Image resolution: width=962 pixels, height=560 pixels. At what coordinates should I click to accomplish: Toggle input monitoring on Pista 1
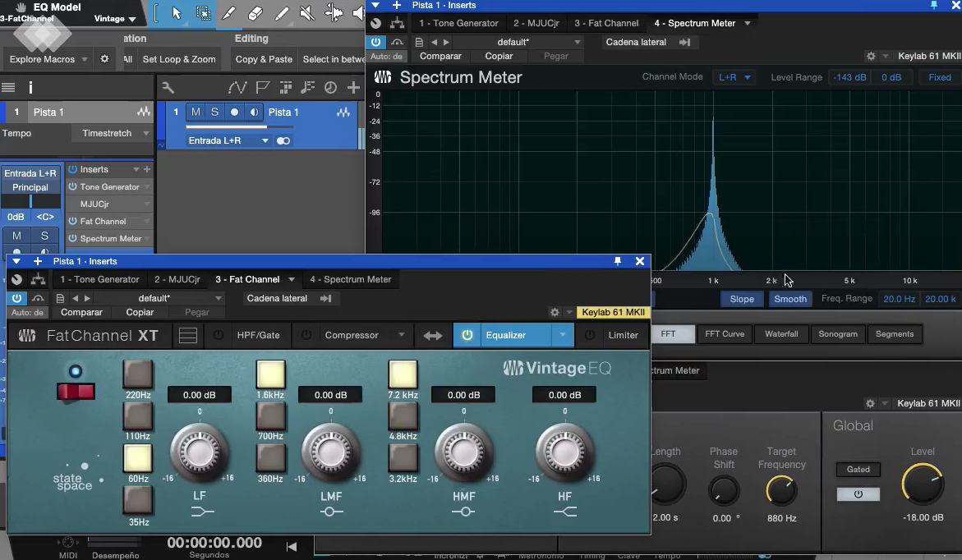pos(254,112)
